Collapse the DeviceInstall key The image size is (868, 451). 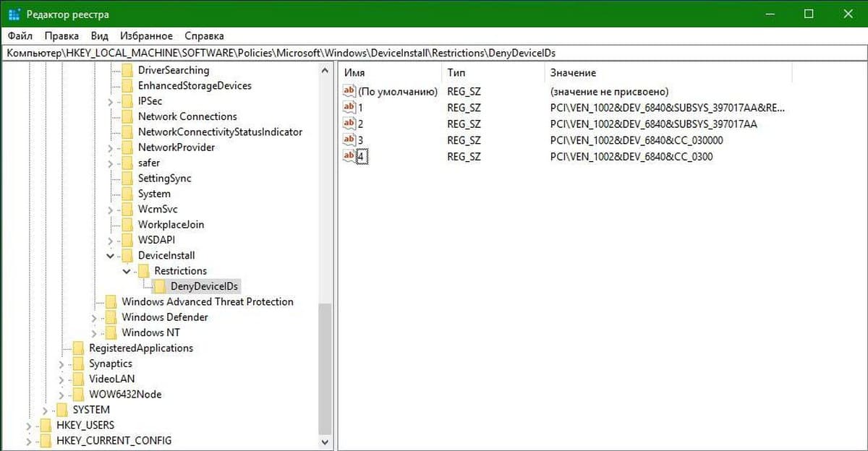tap(111, 255)
